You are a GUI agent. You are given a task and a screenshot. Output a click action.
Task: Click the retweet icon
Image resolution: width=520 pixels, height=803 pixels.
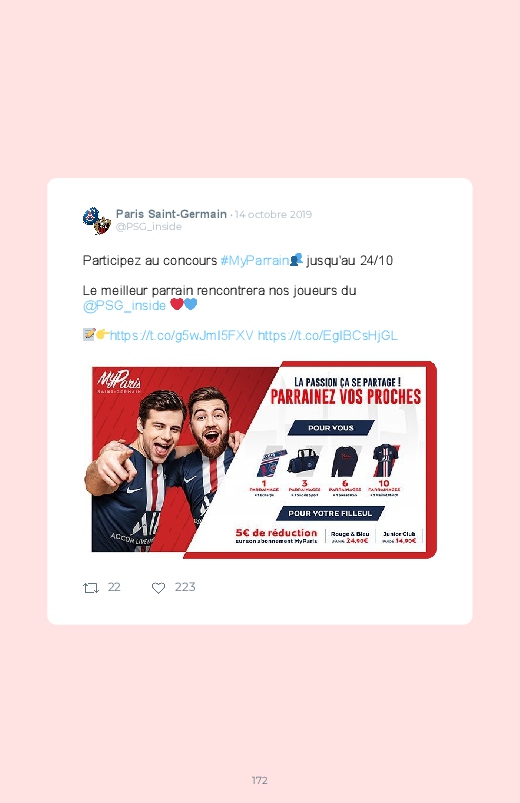click(91, 588)
